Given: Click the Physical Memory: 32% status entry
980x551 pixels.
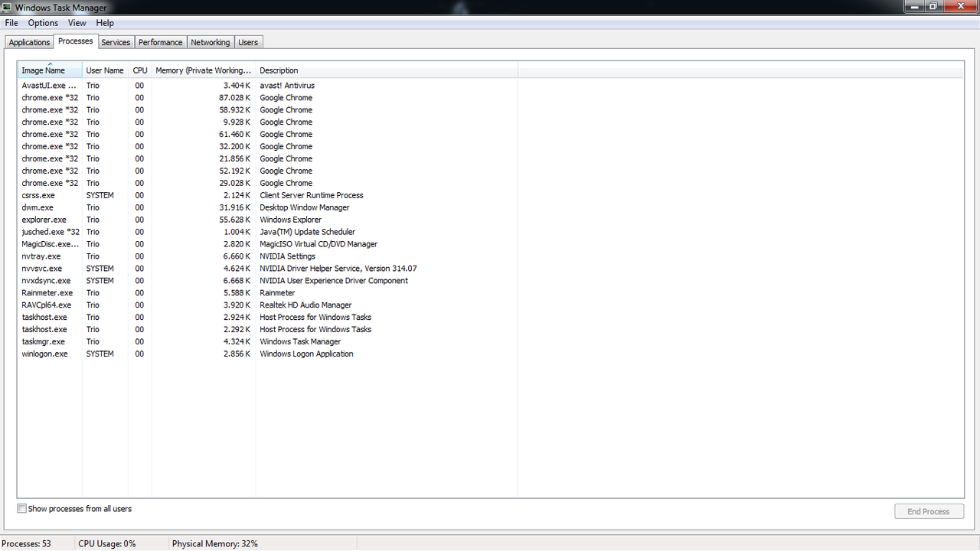Looking at the screenshot, I should coord(215,543).
